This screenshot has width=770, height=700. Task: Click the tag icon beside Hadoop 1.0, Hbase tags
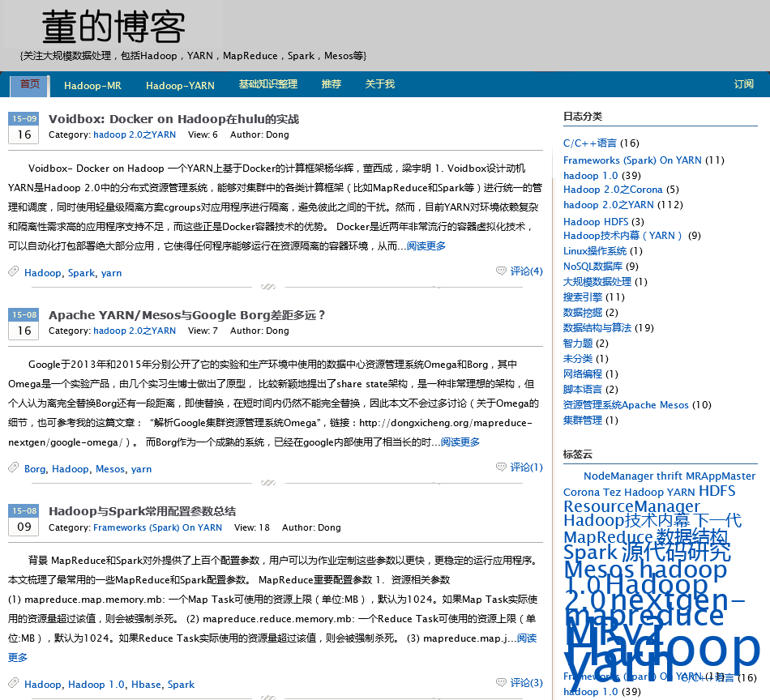click(x=14, y=682)
